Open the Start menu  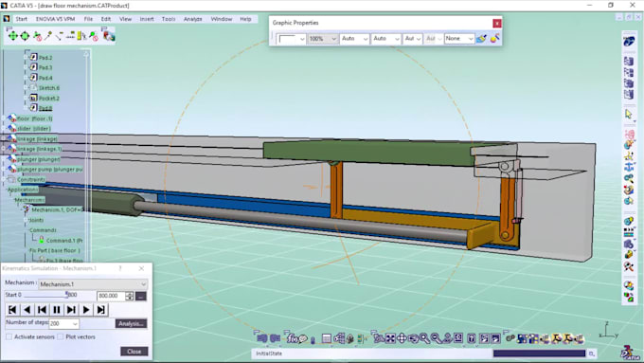pyautogui.click(x=22, y=19)
